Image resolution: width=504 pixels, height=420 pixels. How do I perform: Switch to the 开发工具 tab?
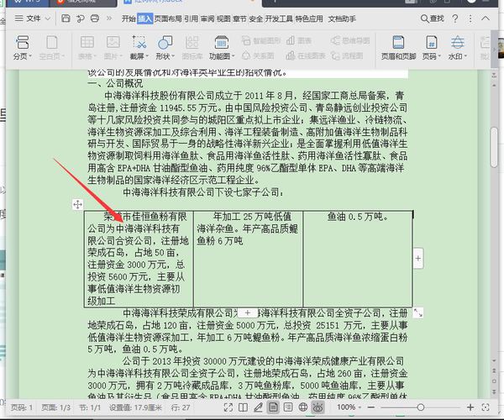tap(279, 19)
